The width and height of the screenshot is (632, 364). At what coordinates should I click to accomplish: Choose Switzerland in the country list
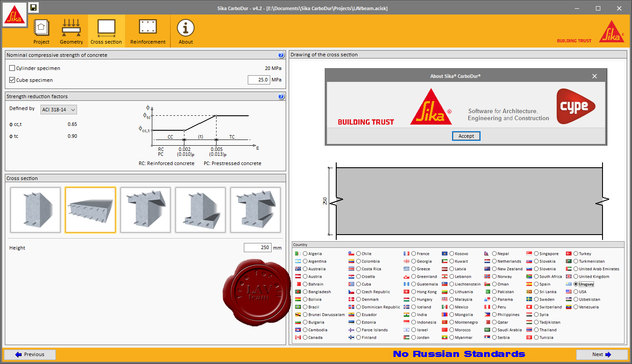pos(536,307)
